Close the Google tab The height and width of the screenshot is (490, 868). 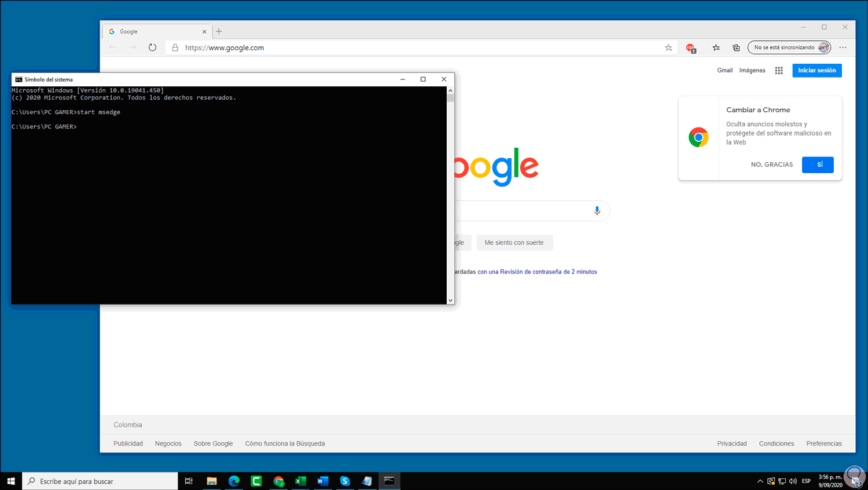(204, 32)
